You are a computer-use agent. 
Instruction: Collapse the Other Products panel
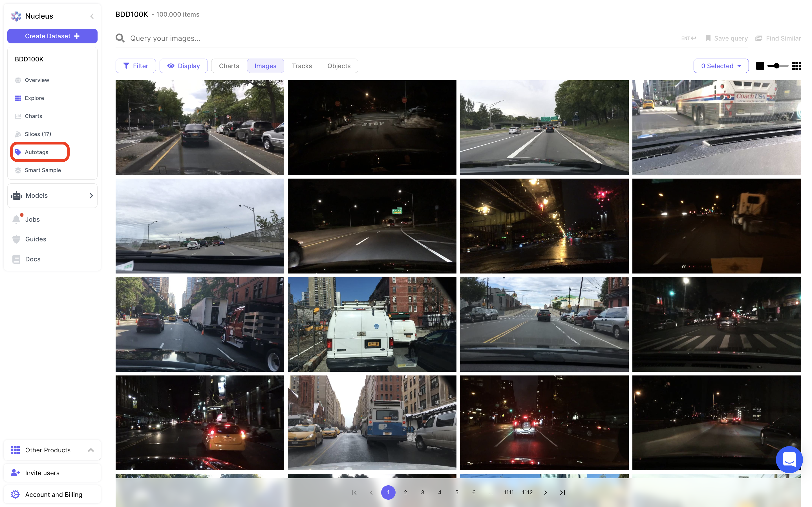tap(91, 450)
